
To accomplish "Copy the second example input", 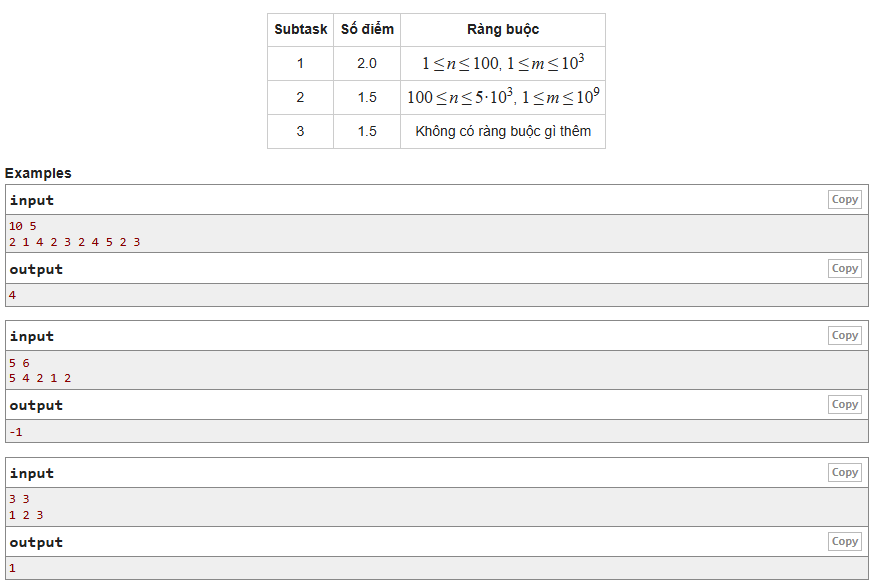I will pos(844,336).
